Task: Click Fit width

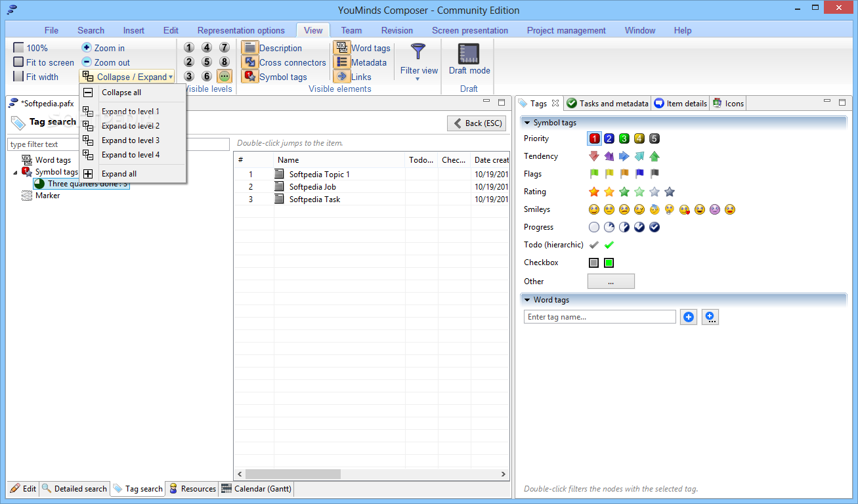Action: tap(36, 77)
